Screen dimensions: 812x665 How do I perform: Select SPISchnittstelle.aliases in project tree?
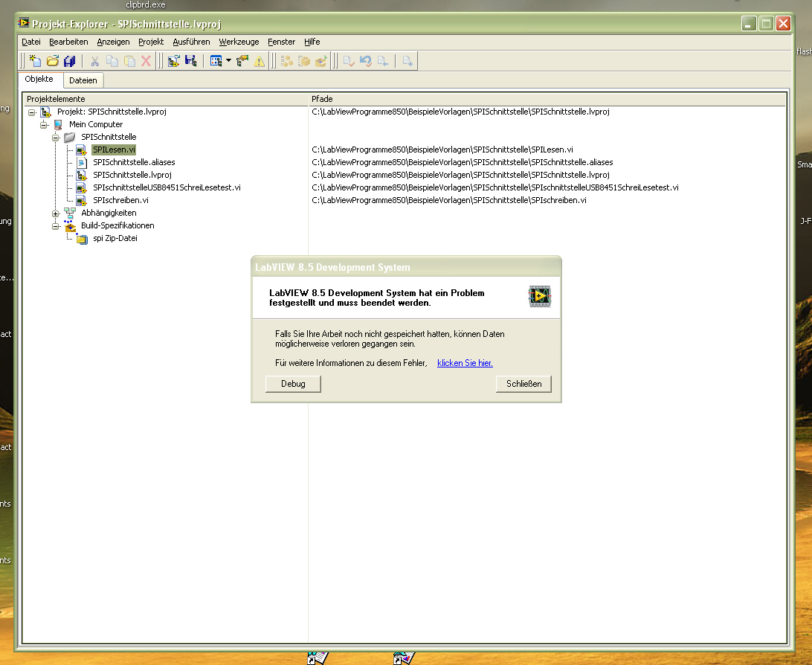tap(134, 162)
